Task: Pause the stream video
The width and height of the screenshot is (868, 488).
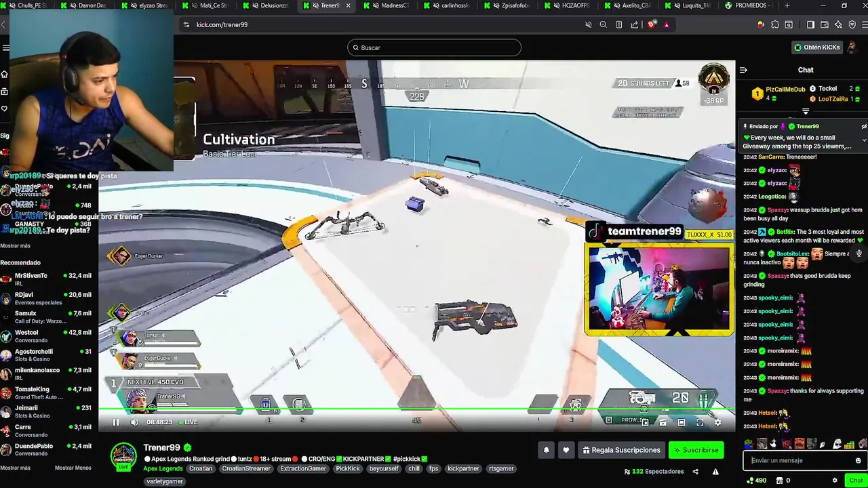Action: [116, 422]
